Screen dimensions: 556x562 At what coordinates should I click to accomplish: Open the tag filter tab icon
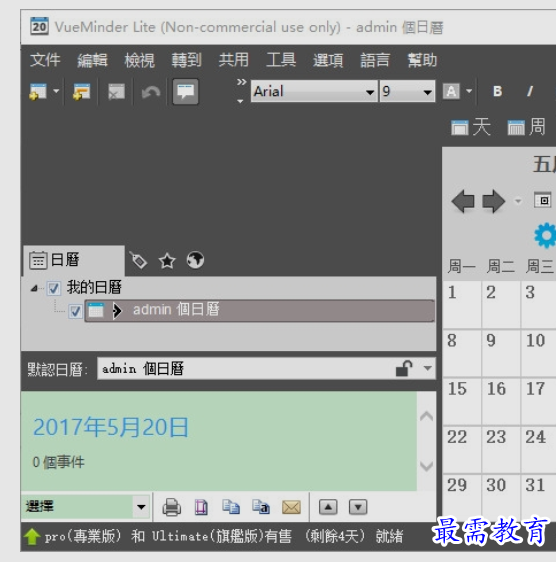point(139,260)
